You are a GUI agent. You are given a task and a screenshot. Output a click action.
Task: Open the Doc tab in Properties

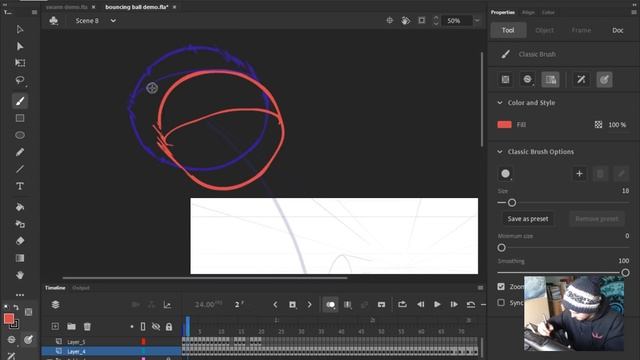click(618, 30)
